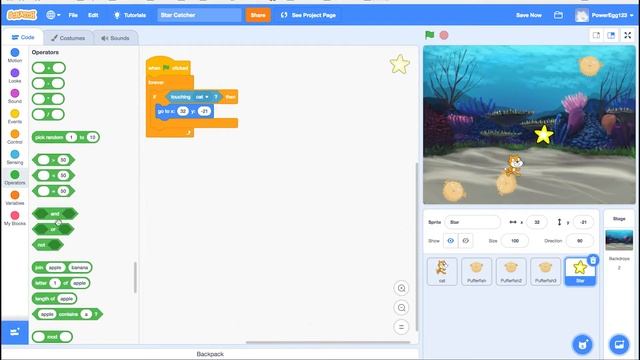The width and height of the screenshot is (640, 360).
Task: Select the Pufferfish sprite thumbnail
Action: click(x=476, y=271)
